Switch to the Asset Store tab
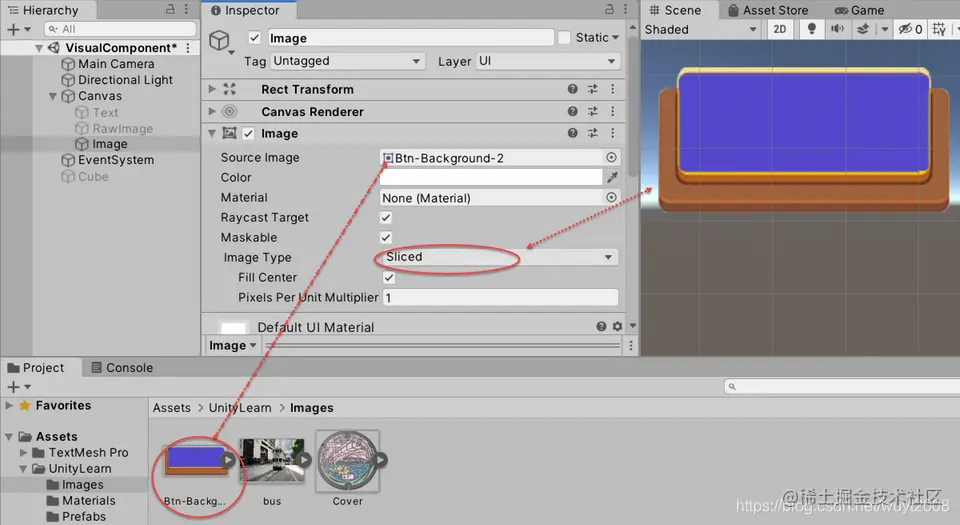This screenshot has height=525, width=960. 767,10
